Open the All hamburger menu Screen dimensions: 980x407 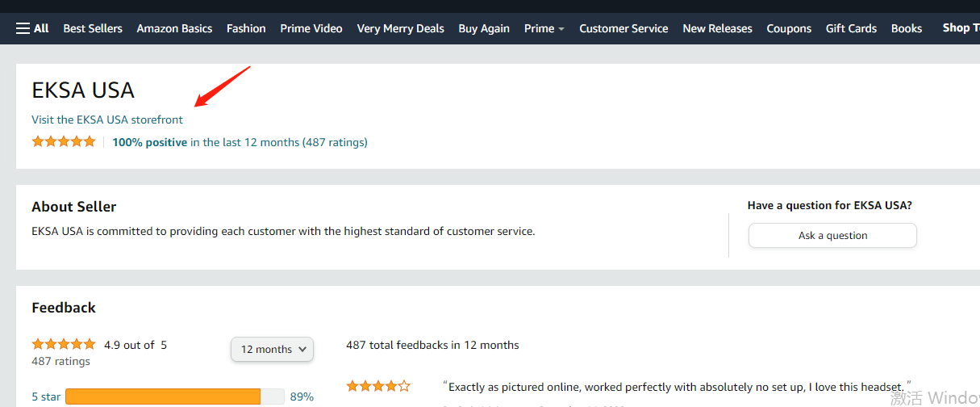32,28
